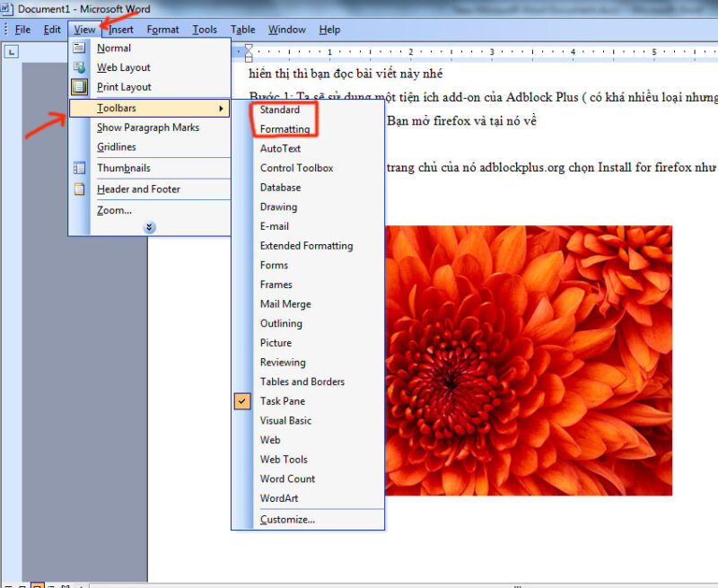The width and height of the screenshot is (718, 588).
Task: Click the tab stop selector beside ruler
Action: [12, 52]
